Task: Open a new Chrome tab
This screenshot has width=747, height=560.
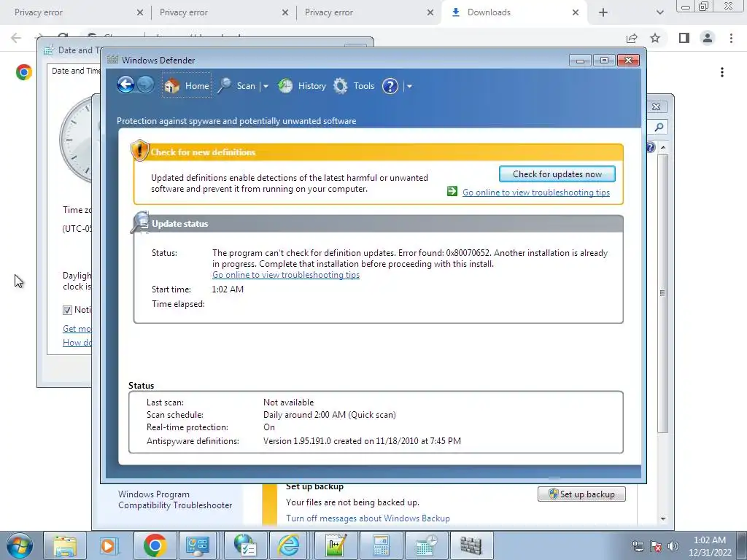Action: click(x=603, y=12)
